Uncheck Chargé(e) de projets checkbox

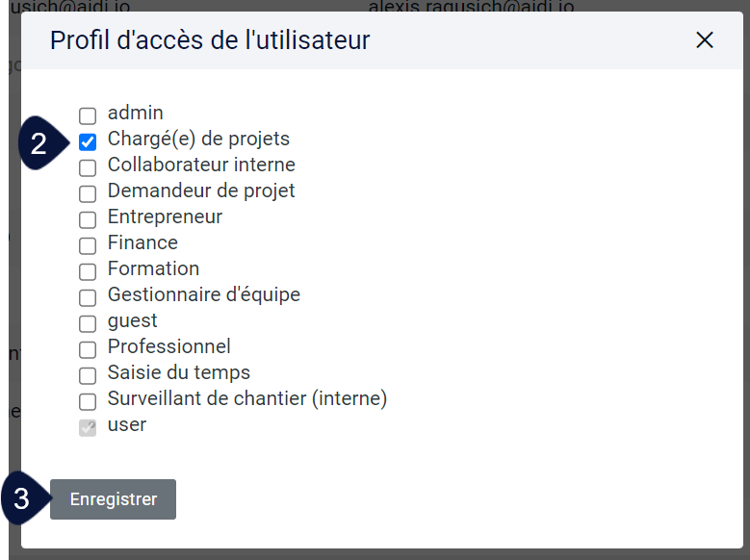point(88,141)
